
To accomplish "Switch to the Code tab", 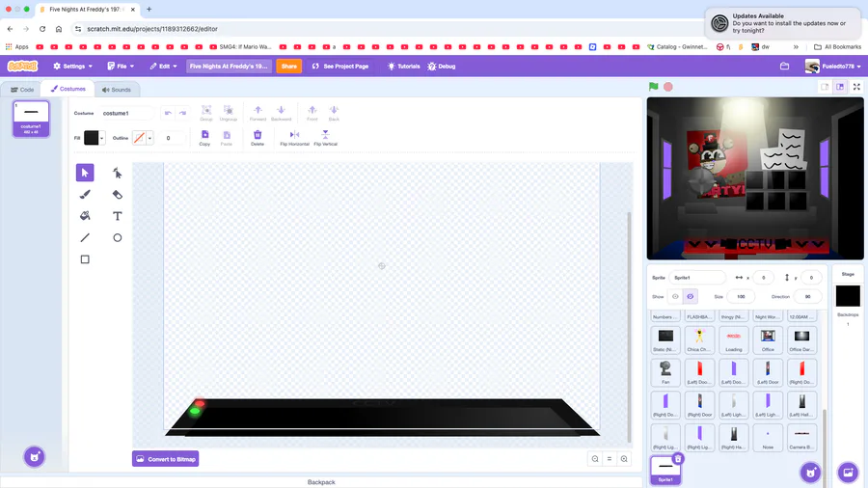I will coord(23,90).
